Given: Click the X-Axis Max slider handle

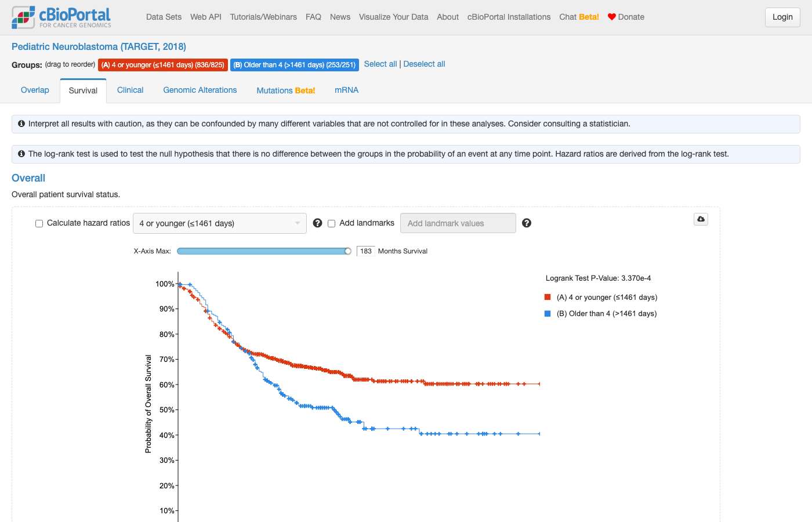Looking at the screenshot, I should tap(348, 251).
